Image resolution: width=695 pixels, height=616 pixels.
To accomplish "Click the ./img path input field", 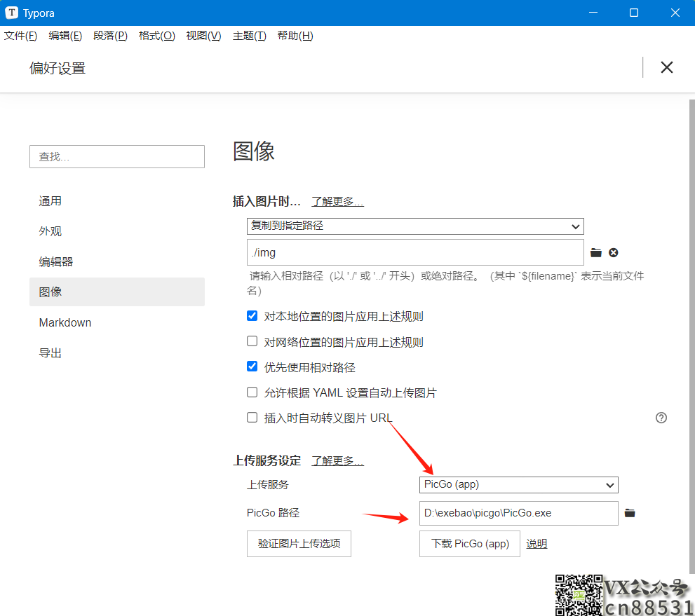I will point(415,252).
